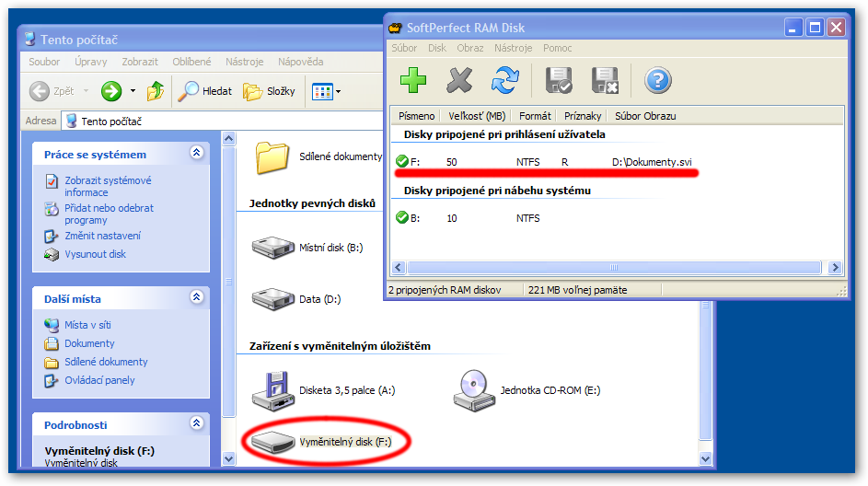Click the right scroll arrow in RAM Disk list
Screen dimensions: 868x486
click(x=835, y=267)
